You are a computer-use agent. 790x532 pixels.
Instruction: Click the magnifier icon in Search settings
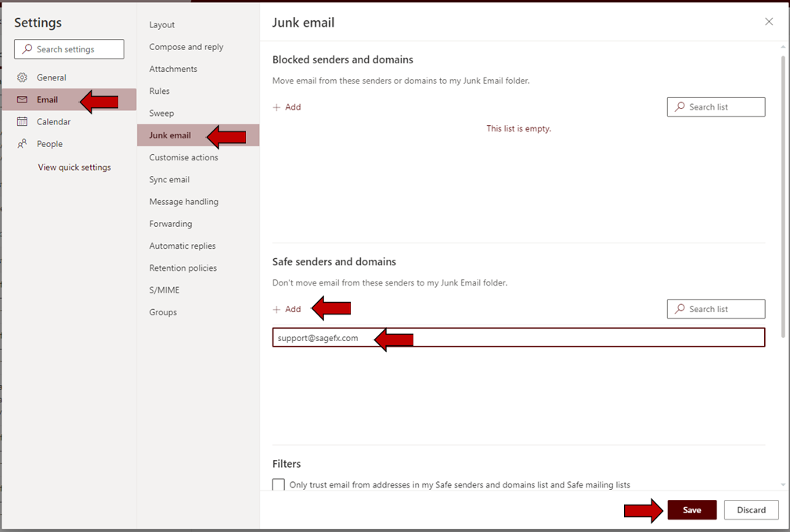[27, 49]
